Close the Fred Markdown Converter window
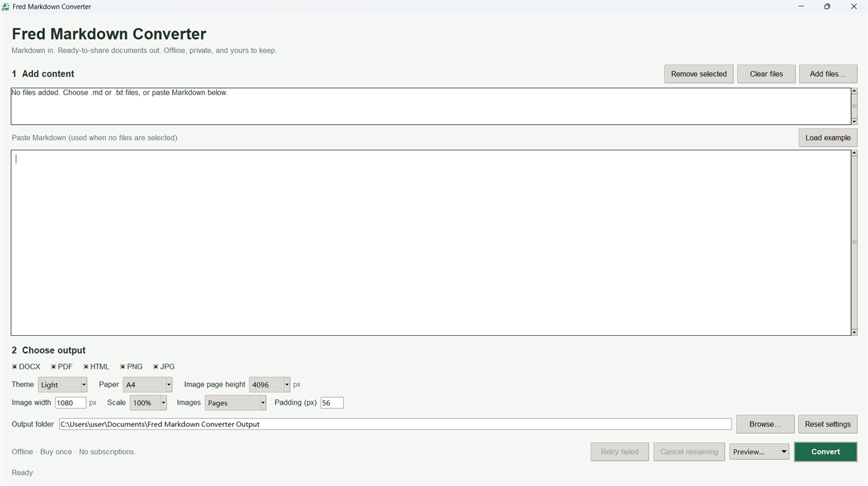868x486 pixels. (x=854, y=7)
